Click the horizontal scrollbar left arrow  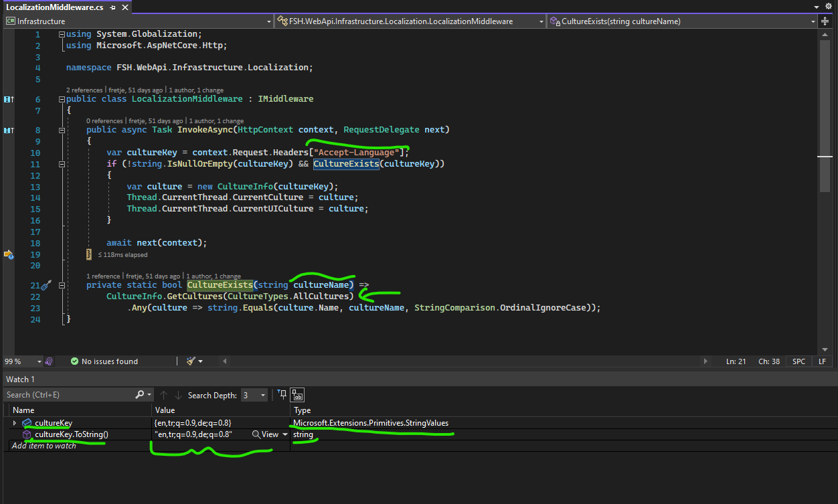225,361
